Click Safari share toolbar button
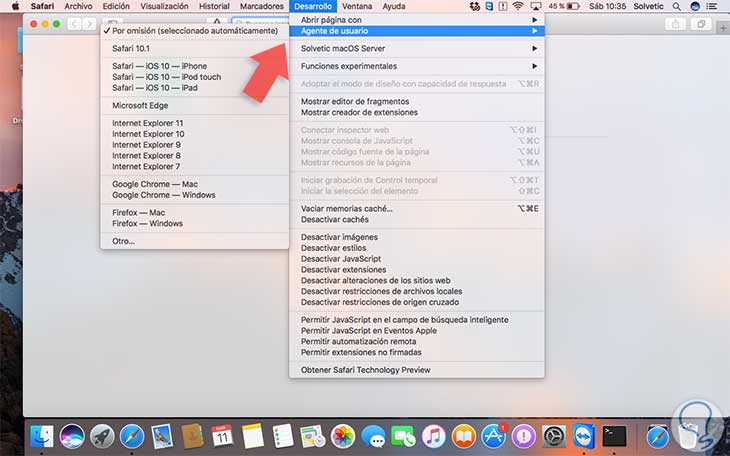This screenshot has width=730, height=456. point(676,24)
